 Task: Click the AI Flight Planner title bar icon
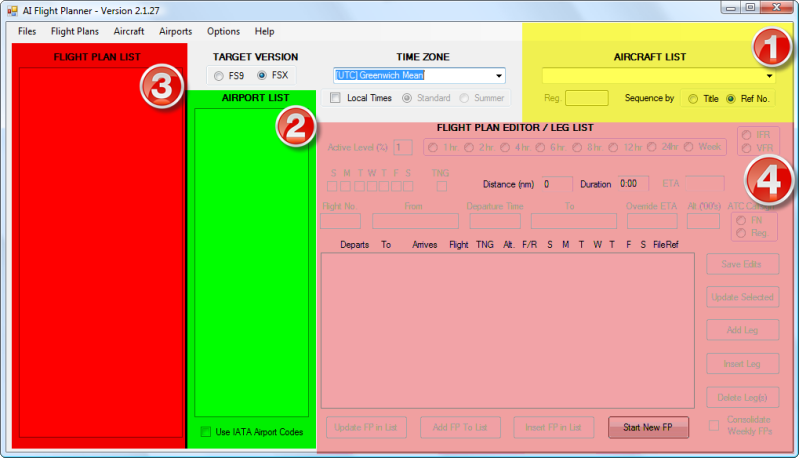[12, 11]
